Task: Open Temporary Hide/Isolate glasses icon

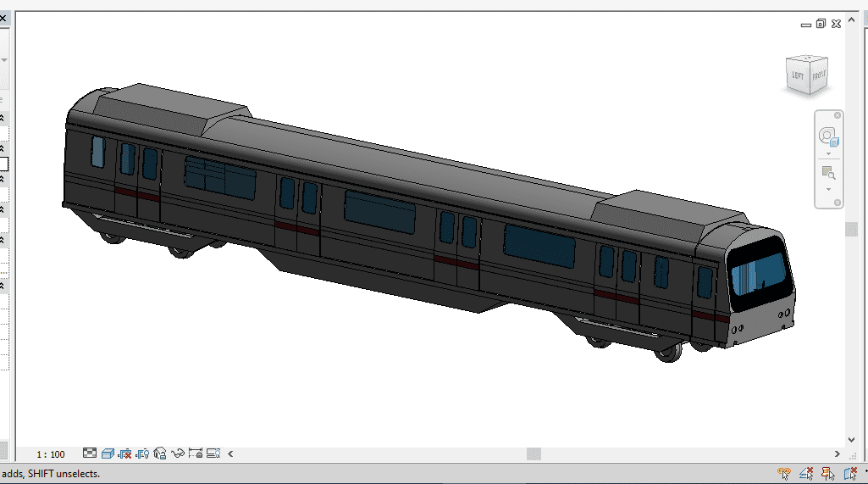Action: point(178,453)
